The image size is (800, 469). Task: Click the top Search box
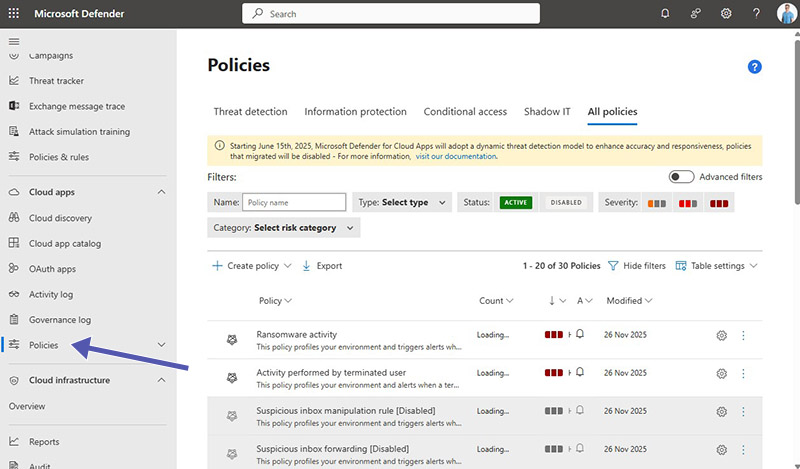(x=391, y=13)
